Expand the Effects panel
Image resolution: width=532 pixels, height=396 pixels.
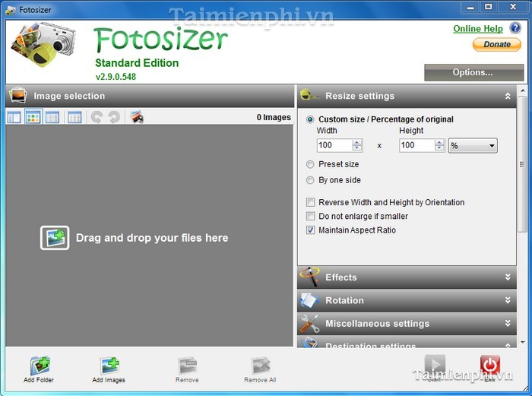508,277
